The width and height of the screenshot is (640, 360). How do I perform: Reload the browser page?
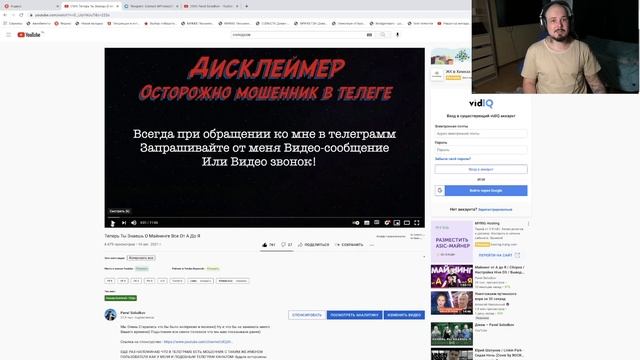(21, 15)
